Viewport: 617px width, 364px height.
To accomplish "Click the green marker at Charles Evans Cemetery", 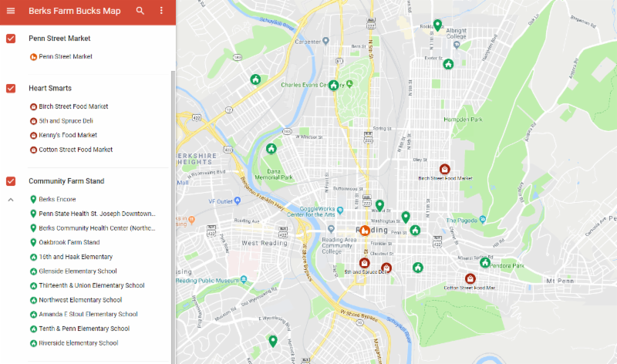I will [x=333, y=86].
